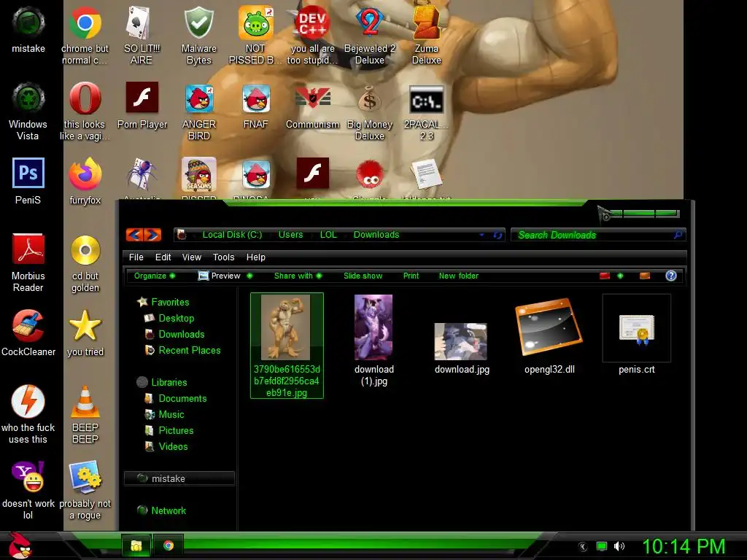Expand the Share with dropdown arrow
The height and width of the screenshot is (560, 747).
320,276
